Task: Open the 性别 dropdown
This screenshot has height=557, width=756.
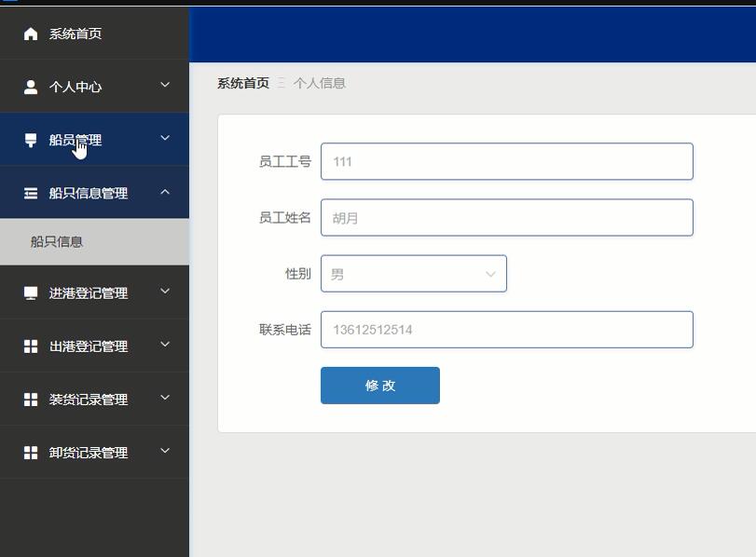Action: pyautogui.click(x=414, y=274)
